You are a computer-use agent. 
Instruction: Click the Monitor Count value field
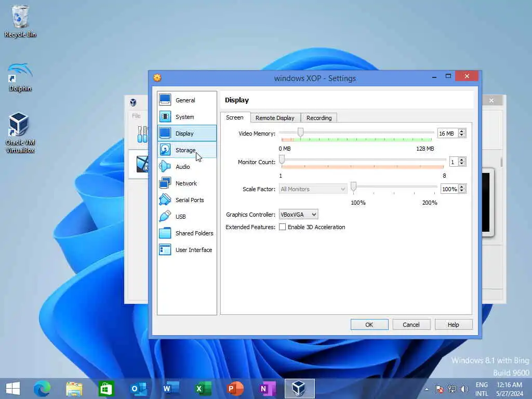(x=453, y=162)
